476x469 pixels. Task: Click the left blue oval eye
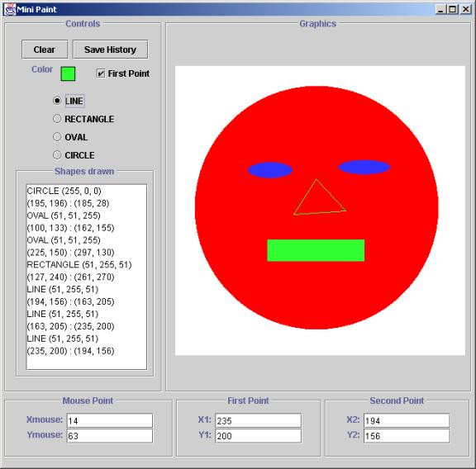tap(270, 170)
